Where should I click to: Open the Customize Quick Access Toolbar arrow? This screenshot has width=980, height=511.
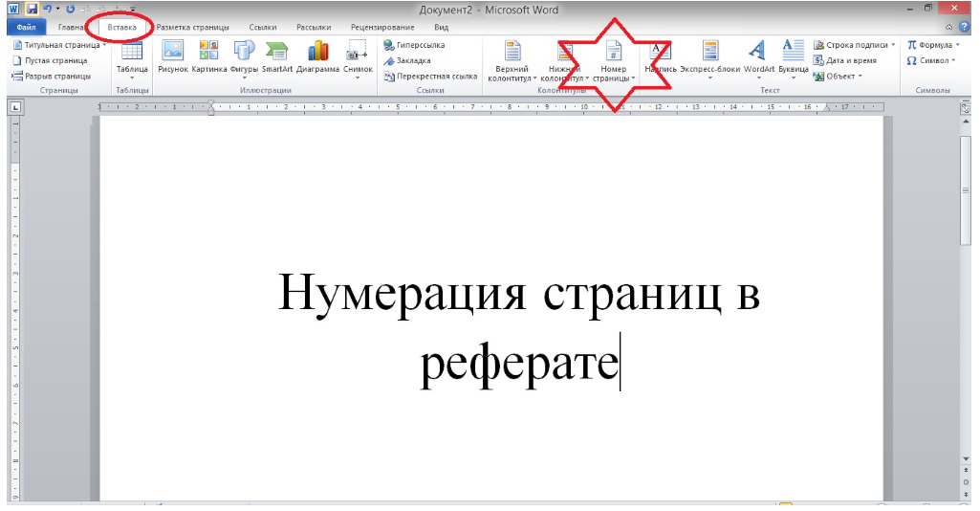(133, 10)
